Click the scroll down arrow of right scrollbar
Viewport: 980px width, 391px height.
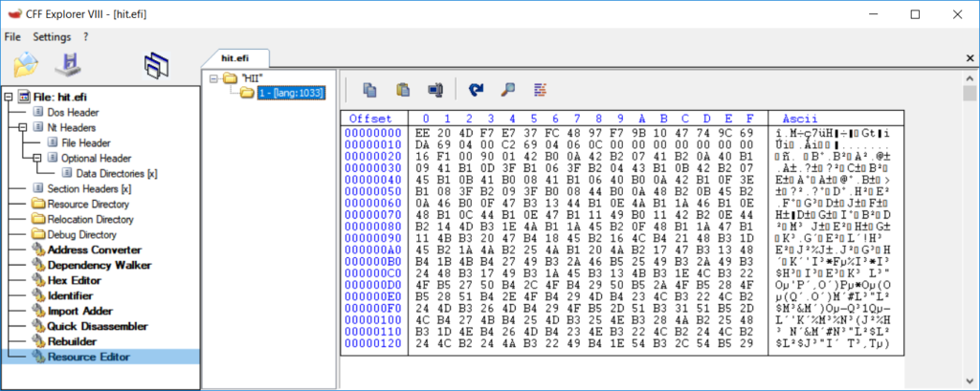tap(969, 381)
